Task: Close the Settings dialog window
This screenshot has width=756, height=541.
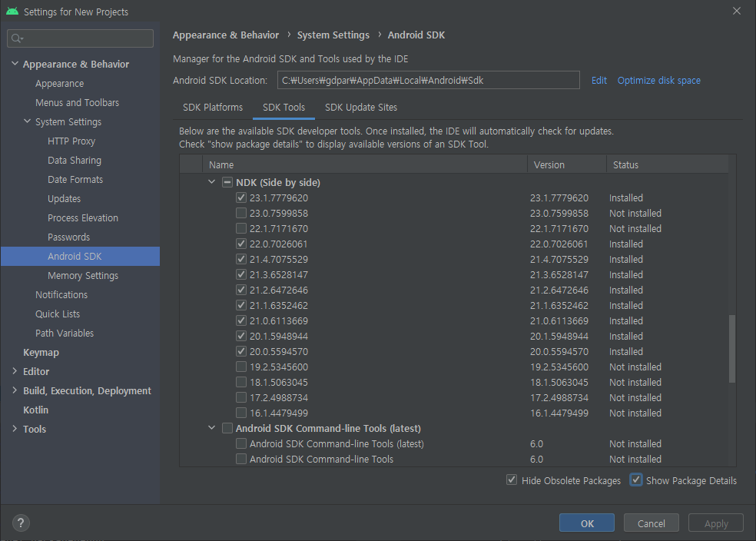Action: tap(736, 11)
